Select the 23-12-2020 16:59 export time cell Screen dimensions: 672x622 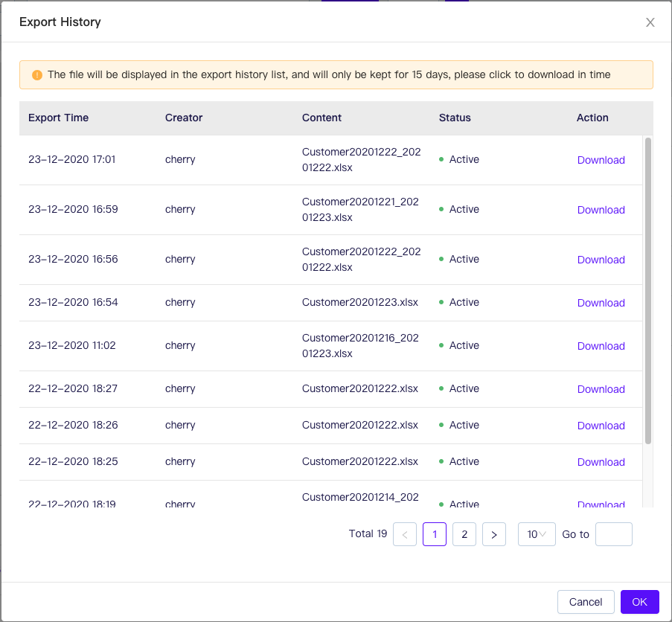click(x=73, y=209)
